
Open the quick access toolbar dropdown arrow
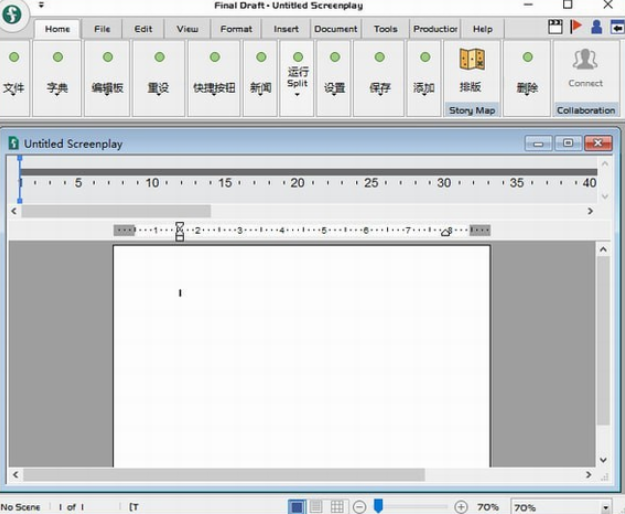click(x=42, y=5)
